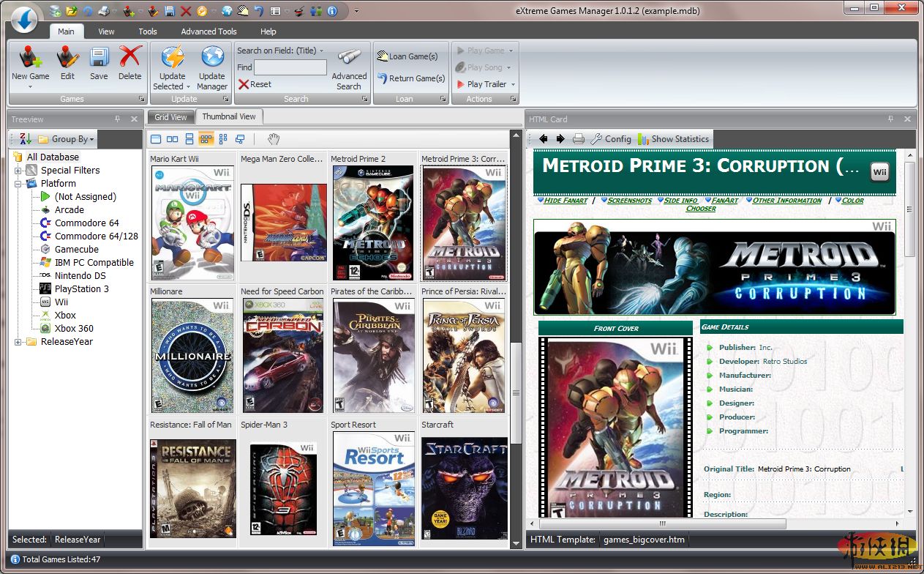Viewport: 924px width, 574px height.
Task: Click quick-access red delete X icon
Action: 186,11
